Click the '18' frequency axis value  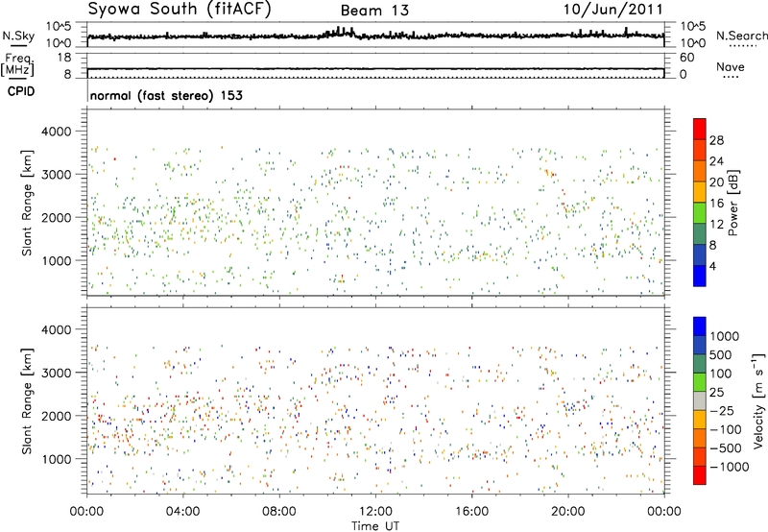click(64, 58)
